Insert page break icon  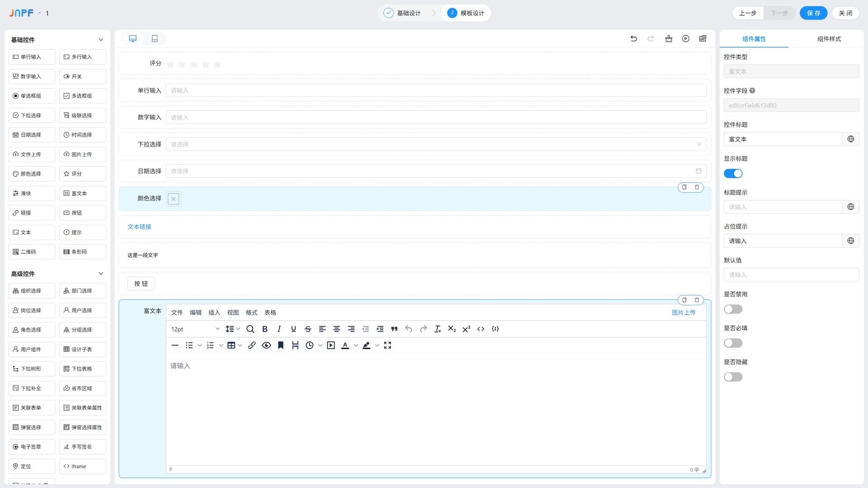tap(295, 345)
